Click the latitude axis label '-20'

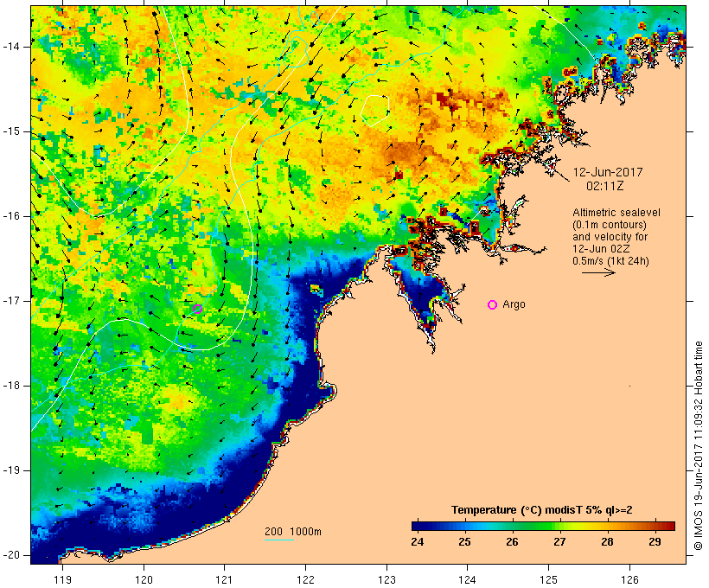pos(11,555)
